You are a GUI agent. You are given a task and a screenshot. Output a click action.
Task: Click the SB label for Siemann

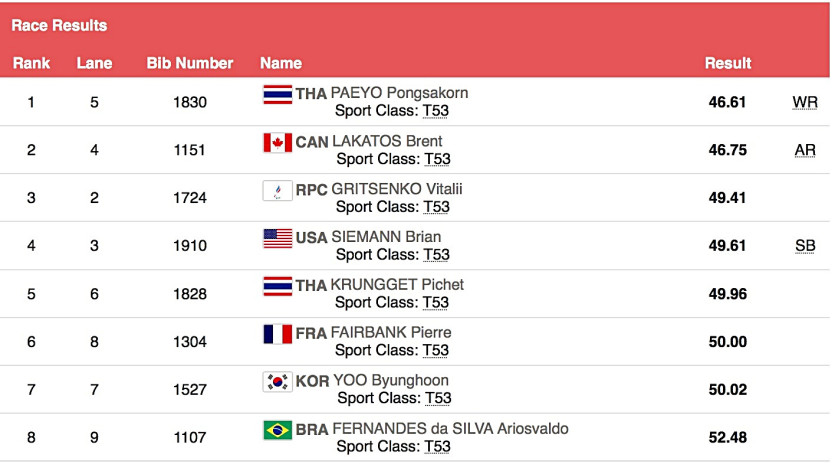pos(804,246)
